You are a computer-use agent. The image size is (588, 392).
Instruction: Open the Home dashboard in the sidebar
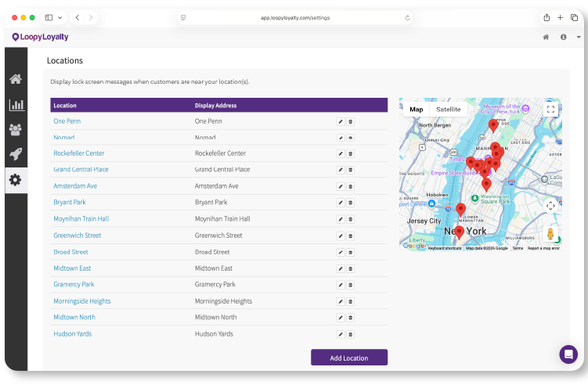[x=16, y=79]
